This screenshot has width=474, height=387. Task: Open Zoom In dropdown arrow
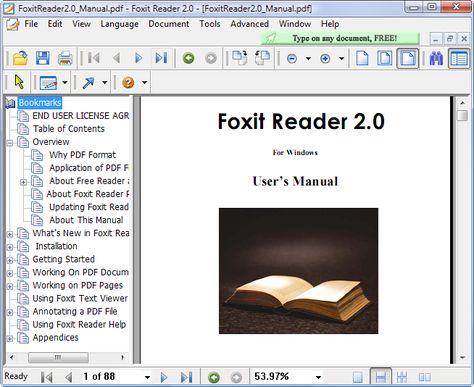(x=341, y=59)
